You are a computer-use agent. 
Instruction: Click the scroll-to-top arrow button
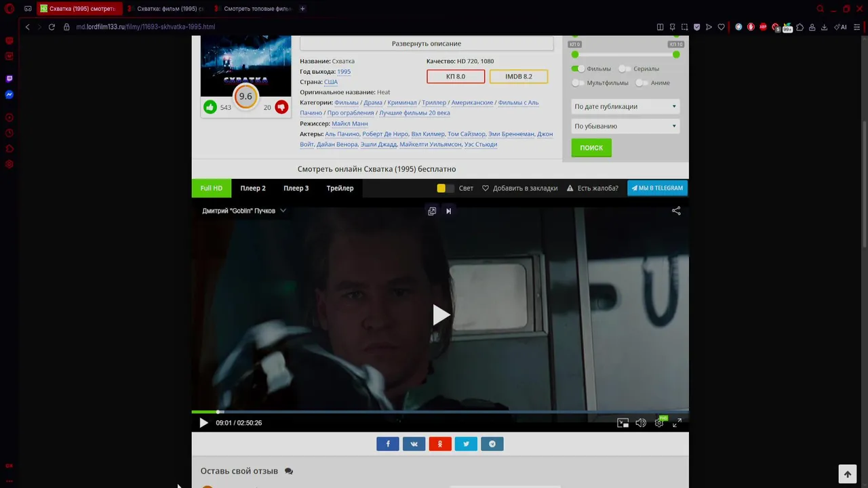tap(847, 474)
